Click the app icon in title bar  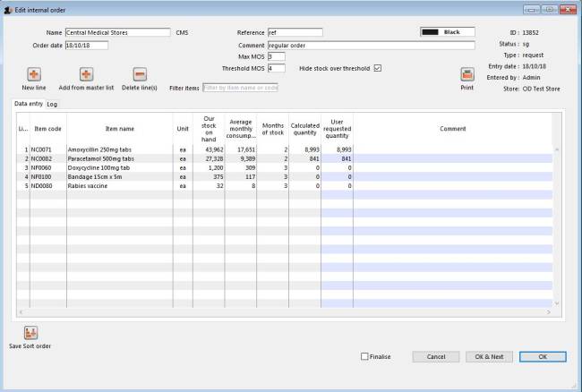8,8
